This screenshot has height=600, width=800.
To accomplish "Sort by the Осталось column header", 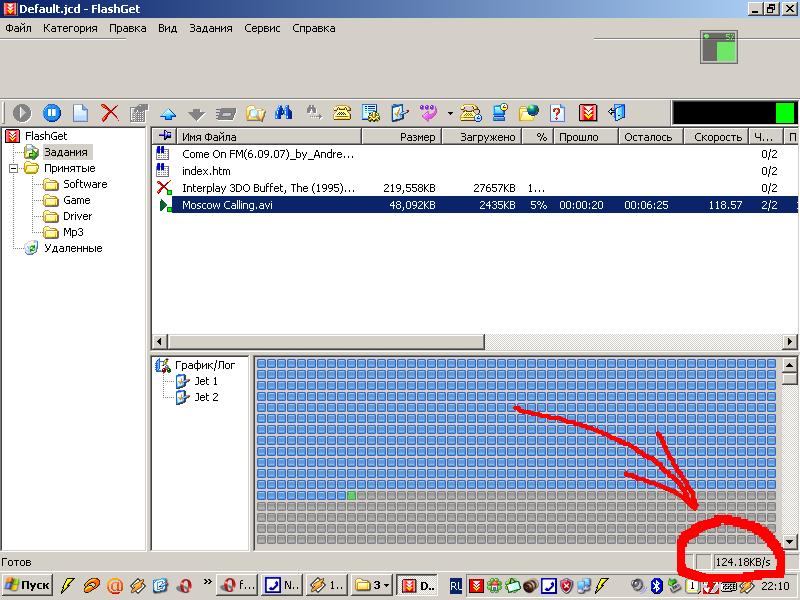I will 651,137.
